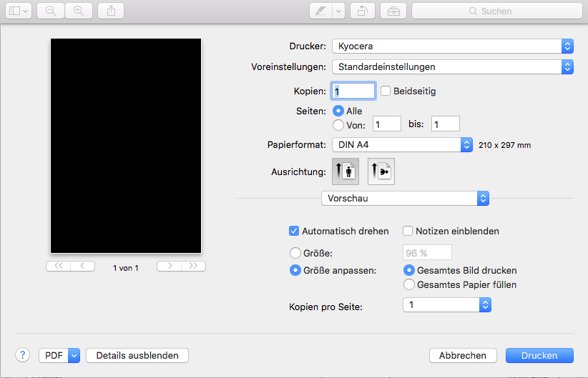Click the Kopien input field

point(352,91)
